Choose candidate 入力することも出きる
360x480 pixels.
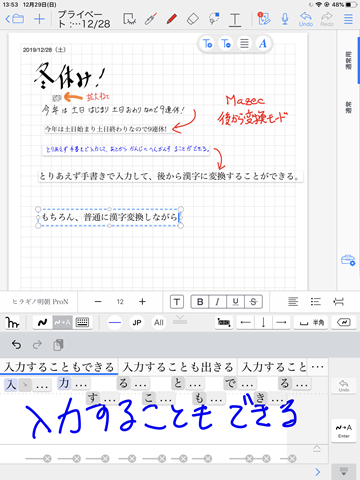(178, 367)
